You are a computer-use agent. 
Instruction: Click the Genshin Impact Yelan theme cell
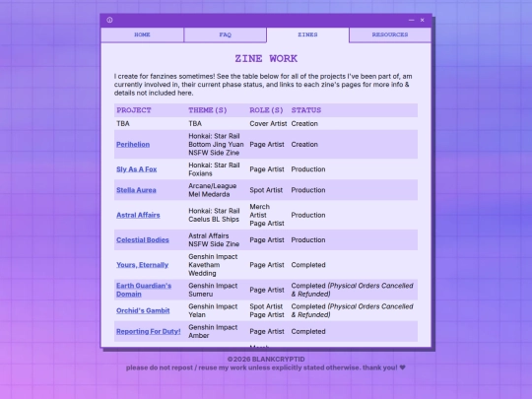coord(213,310)
